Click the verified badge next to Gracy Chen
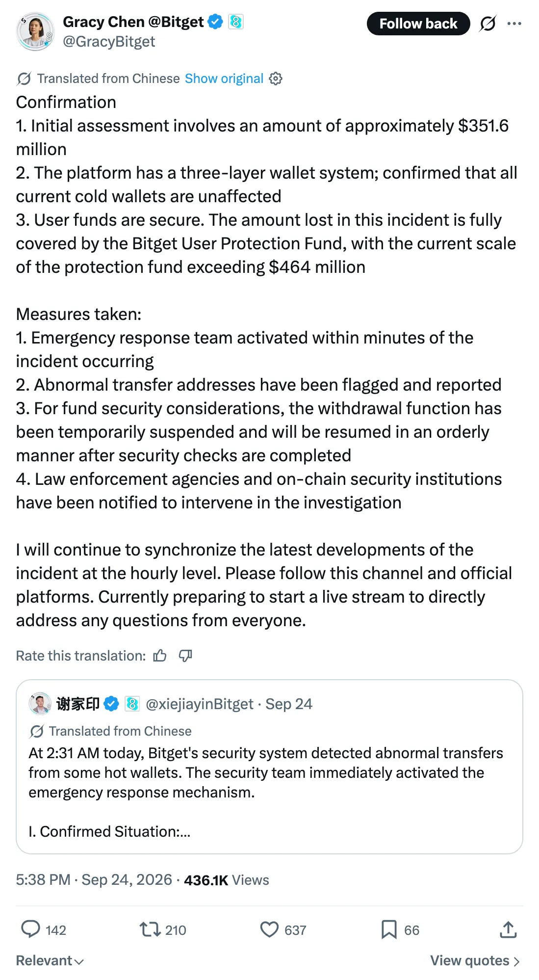The image size is (539, 980). 215,22
